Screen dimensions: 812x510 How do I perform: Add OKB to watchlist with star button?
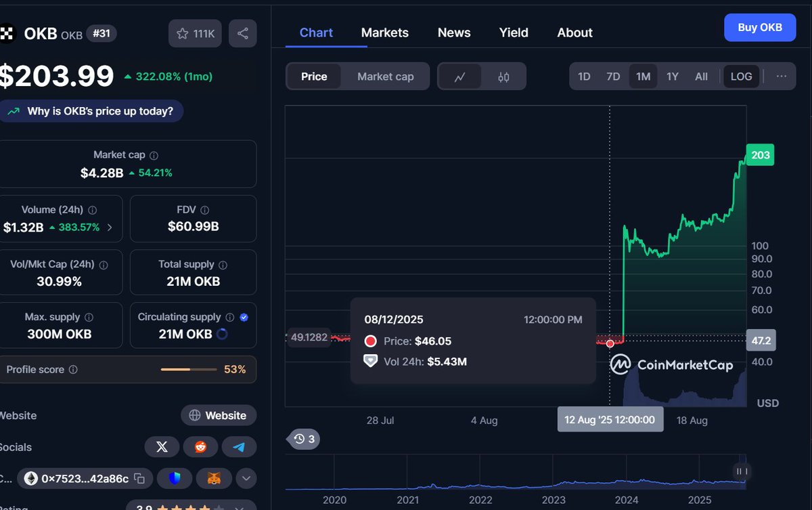195,33
